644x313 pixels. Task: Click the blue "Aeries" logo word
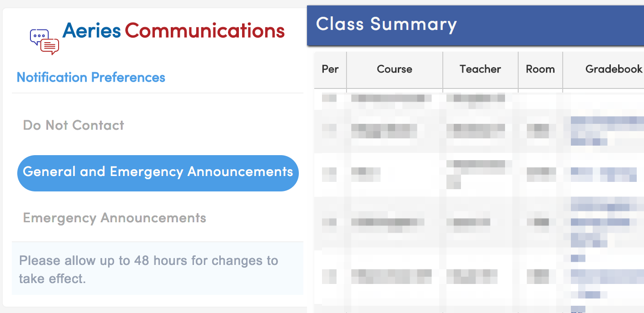pos(91,31)
